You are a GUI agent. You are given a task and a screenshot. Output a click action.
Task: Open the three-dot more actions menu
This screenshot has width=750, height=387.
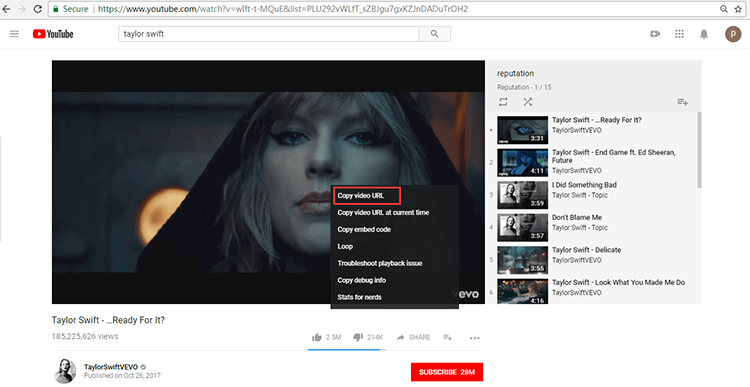click(x=474, y=338)
